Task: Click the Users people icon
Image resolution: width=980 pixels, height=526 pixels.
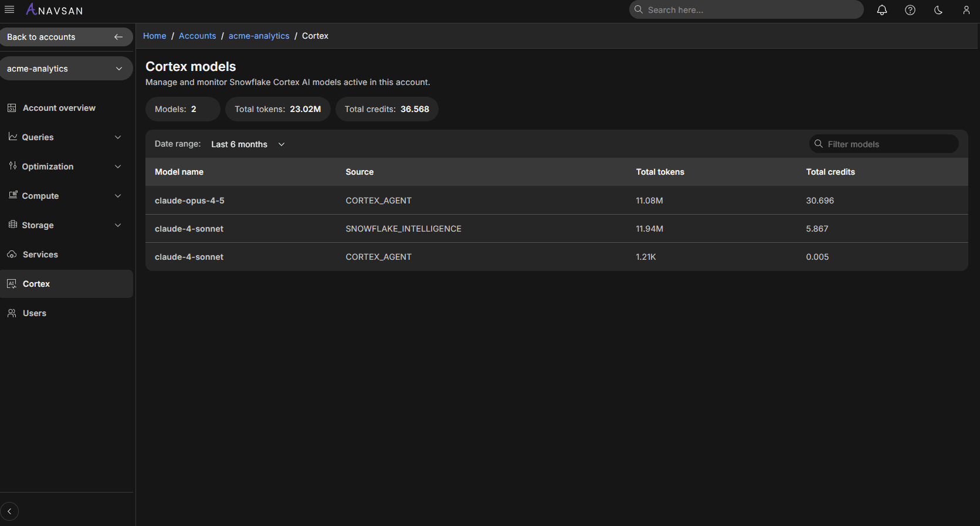Action: 12,313
